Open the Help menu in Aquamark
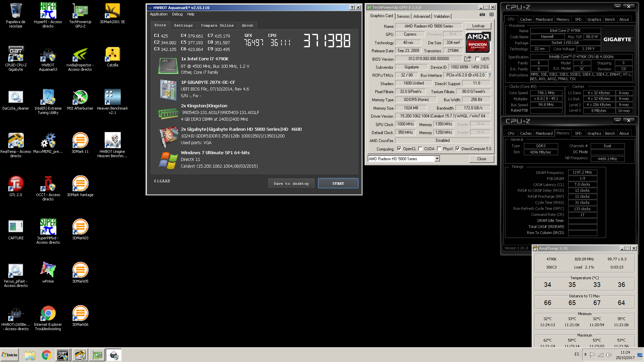Viewport: 644px width, 362px height. point(191,14)
